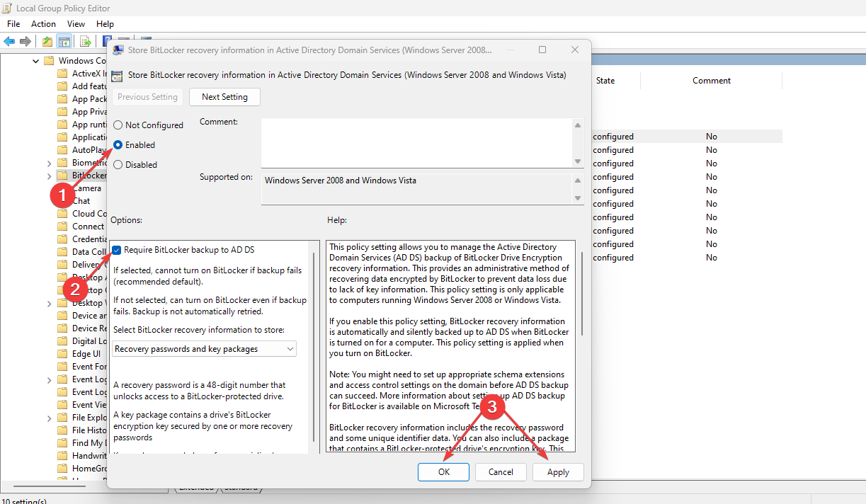Click the Options pane vertical scrollbar
The width and height of the screenshot is (866, 504).
(313, 347)
